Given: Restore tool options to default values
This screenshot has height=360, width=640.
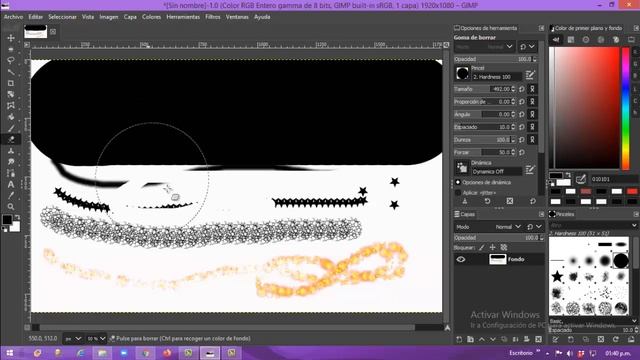Looking at the screenshot, I should (533, 201).
